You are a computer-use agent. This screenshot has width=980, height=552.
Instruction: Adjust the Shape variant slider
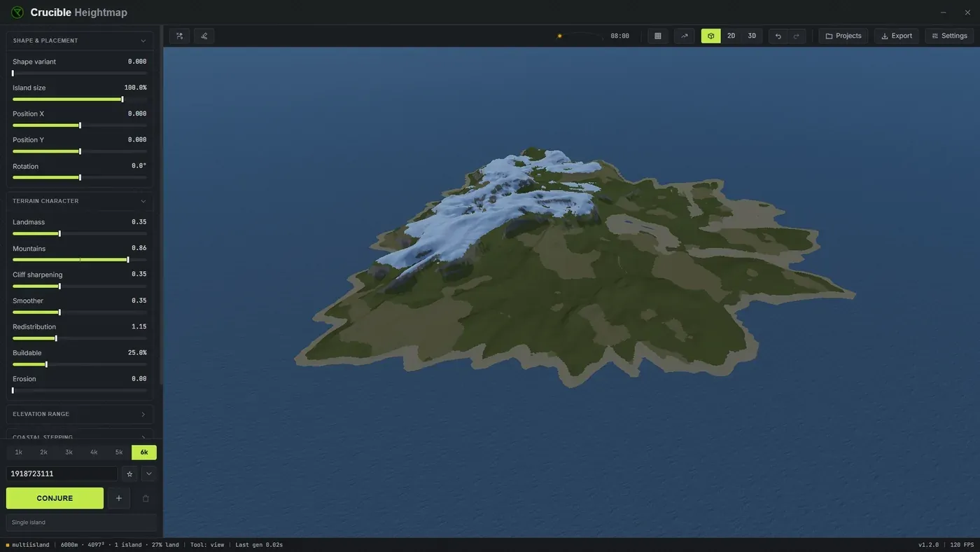tap(80, 73)
